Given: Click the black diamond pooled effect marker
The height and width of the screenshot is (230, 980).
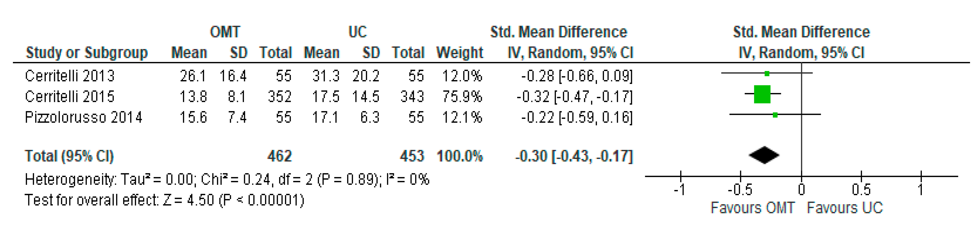Looking at the screenshot, I should (x=764, y=155).
